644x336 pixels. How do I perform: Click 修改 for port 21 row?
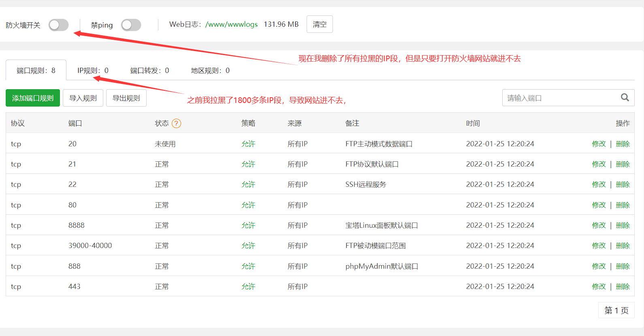tap(599, 164)
